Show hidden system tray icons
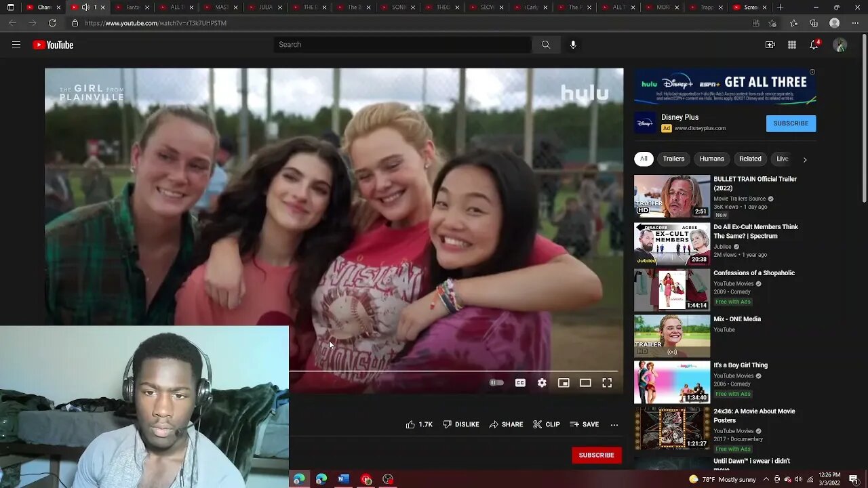 point(766,479)
